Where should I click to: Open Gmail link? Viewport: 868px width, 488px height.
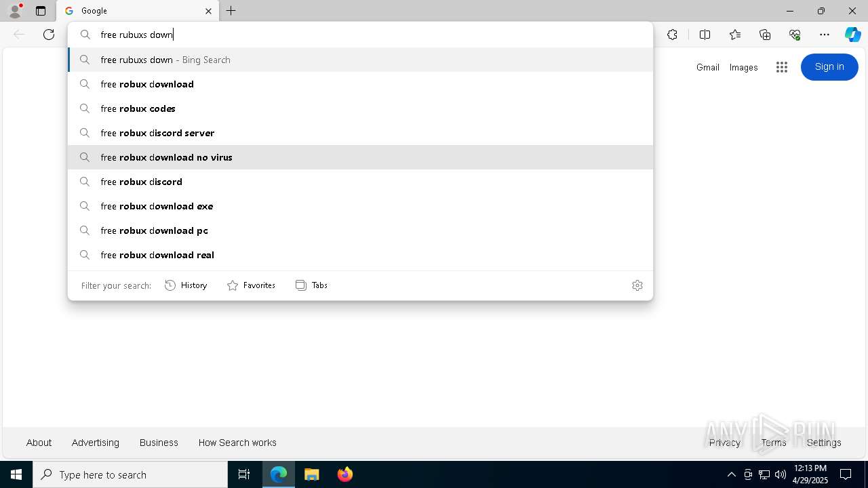click(707, 67)
